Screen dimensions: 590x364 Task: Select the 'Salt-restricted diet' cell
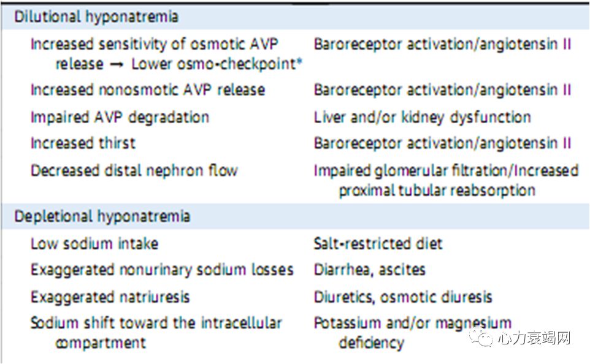pos(378,243)
